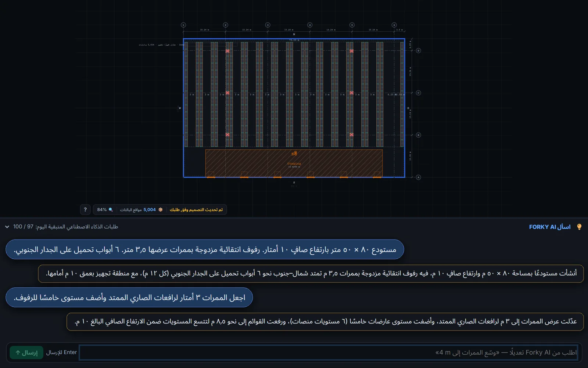The width and height of the screenshot is (588, 368).
Task: Select the AI reply starting with أنشأت مستودعًا
Action: (311, 273)
